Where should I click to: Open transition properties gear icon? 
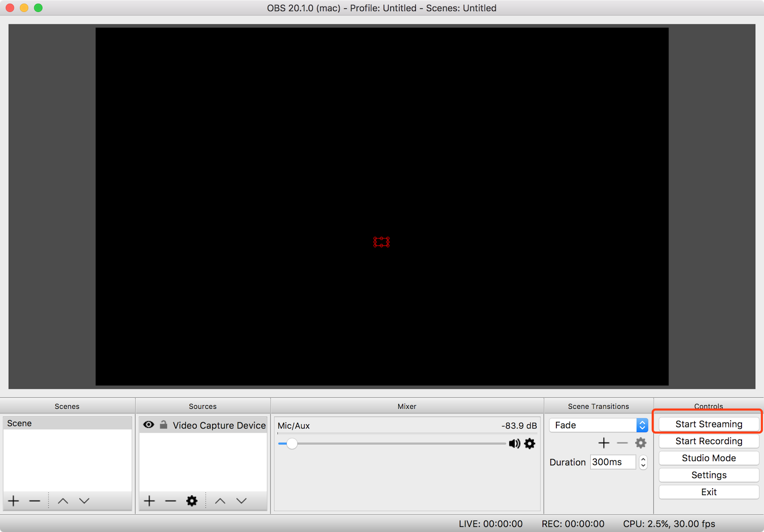click(641, 443)
